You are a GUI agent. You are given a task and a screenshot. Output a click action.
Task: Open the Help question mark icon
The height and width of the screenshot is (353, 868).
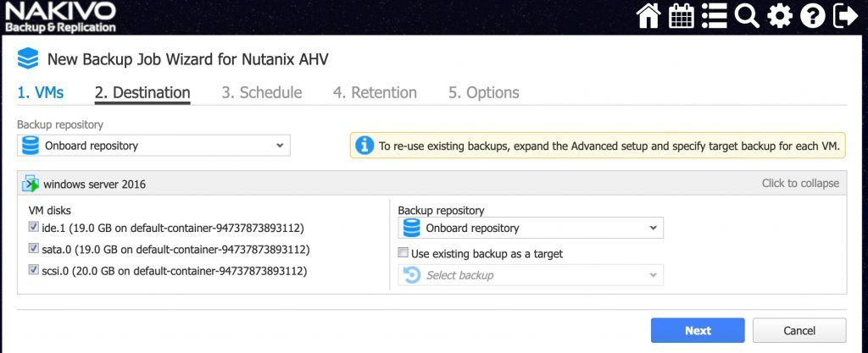[812, 15]
